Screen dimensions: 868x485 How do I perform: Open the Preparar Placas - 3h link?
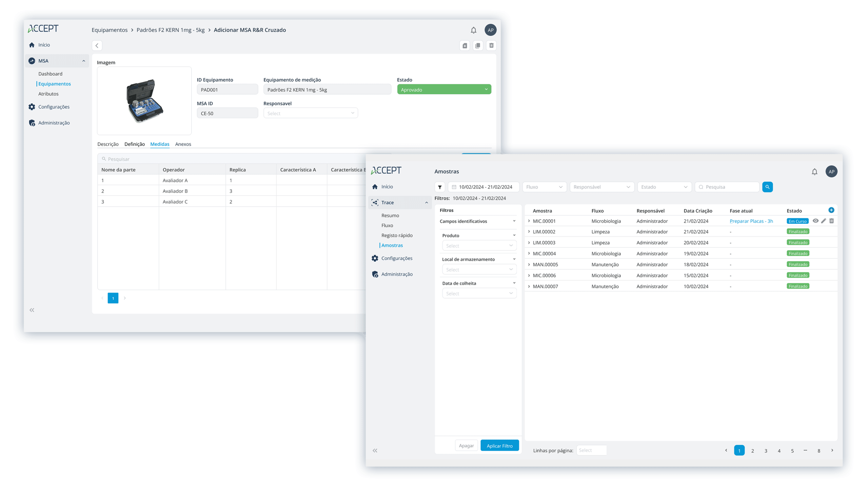pos(751,221)
